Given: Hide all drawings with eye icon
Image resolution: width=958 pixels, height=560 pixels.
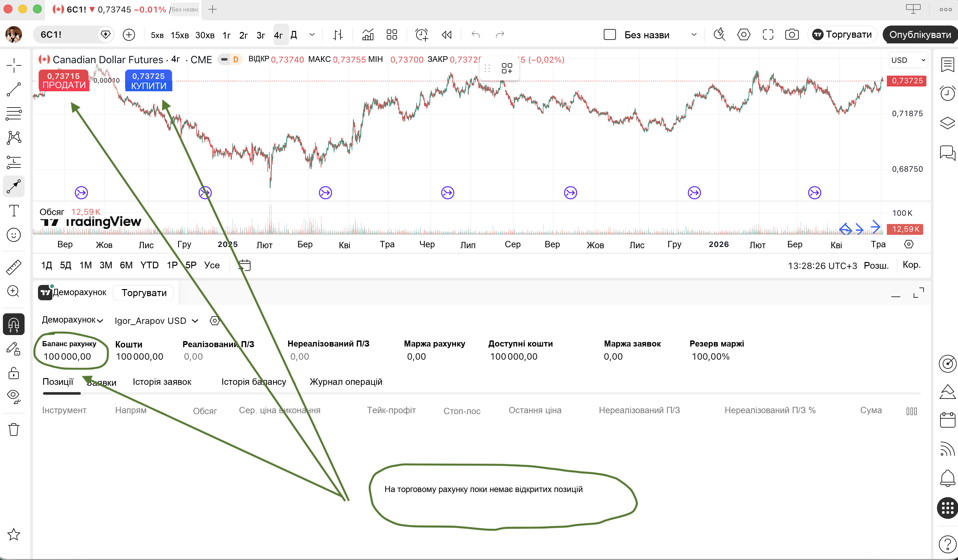Looking at the screenshot, I should click(x=14, y=397).
